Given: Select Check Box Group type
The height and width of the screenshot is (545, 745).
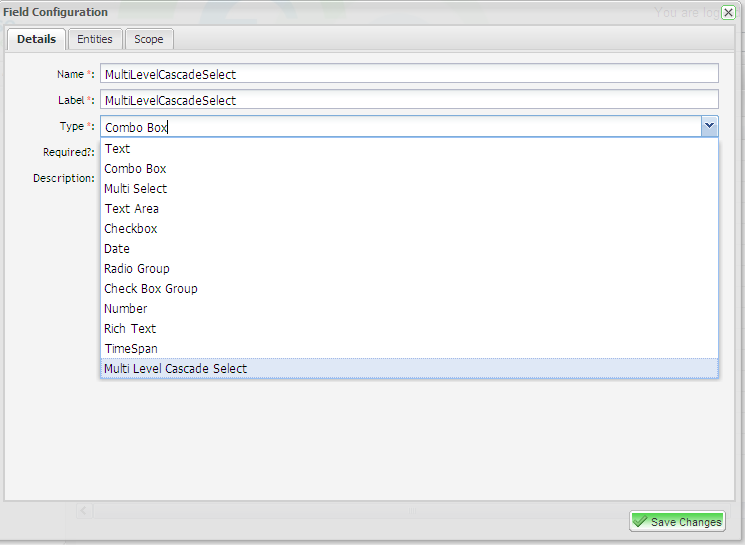Looking at the screenshot, I should [x=151, y=289].
